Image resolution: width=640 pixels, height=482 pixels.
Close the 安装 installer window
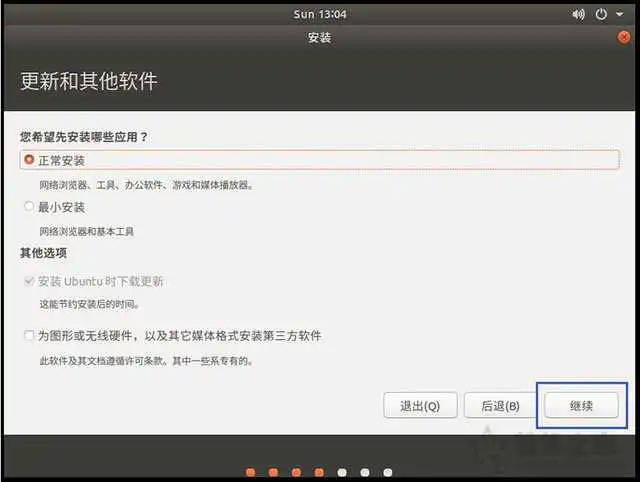tap(624, 38)
